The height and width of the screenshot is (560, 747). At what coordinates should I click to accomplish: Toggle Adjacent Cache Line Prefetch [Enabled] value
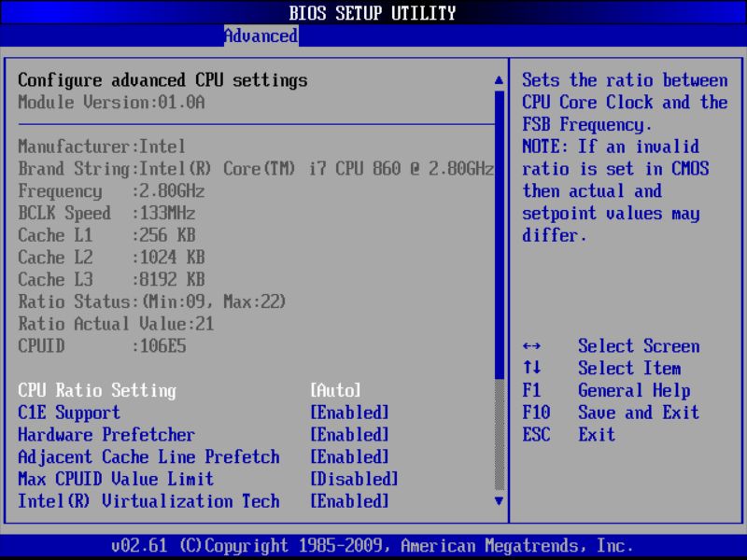(x=349, y=456)
